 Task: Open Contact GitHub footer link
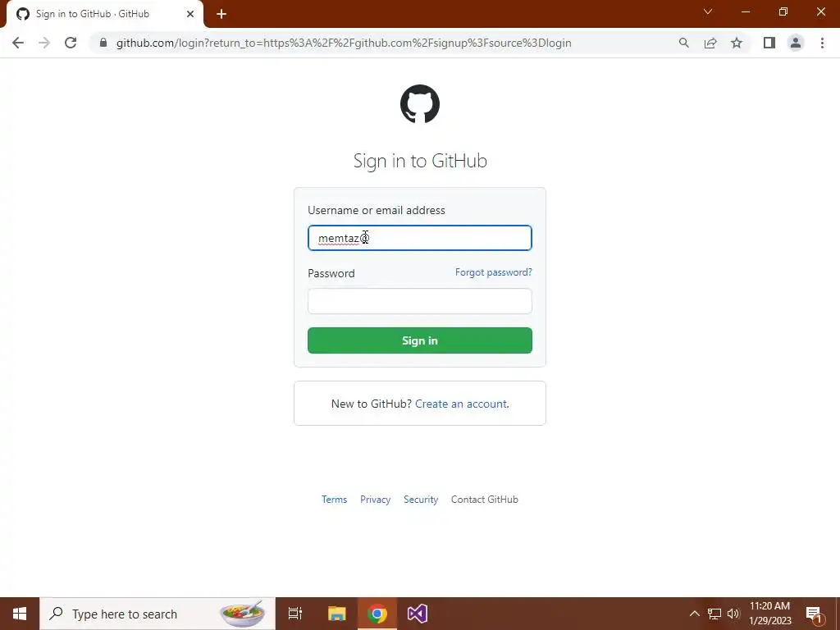pos(484,500)
